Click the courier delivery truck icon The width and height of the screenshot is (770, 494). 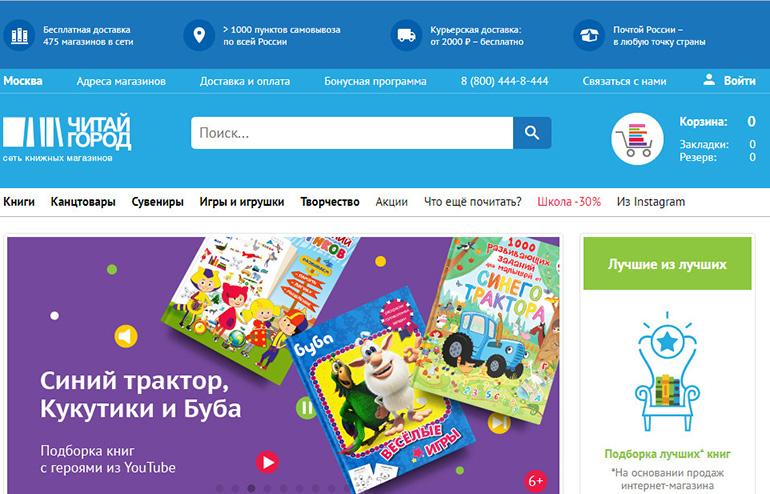click(406, 35)
